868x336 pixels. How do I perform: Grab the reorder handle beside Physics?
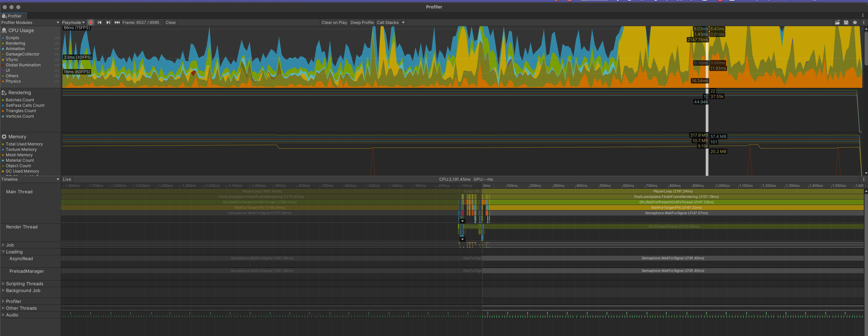pos(57,82)
